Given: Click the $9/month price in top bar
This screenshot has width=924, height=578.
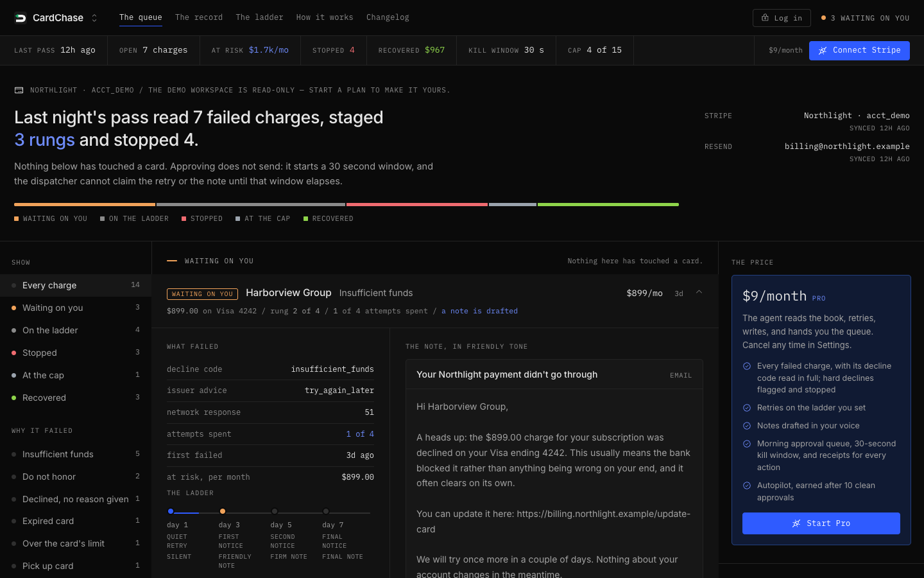Looking at the screenshot, I should tap(785, 50).
